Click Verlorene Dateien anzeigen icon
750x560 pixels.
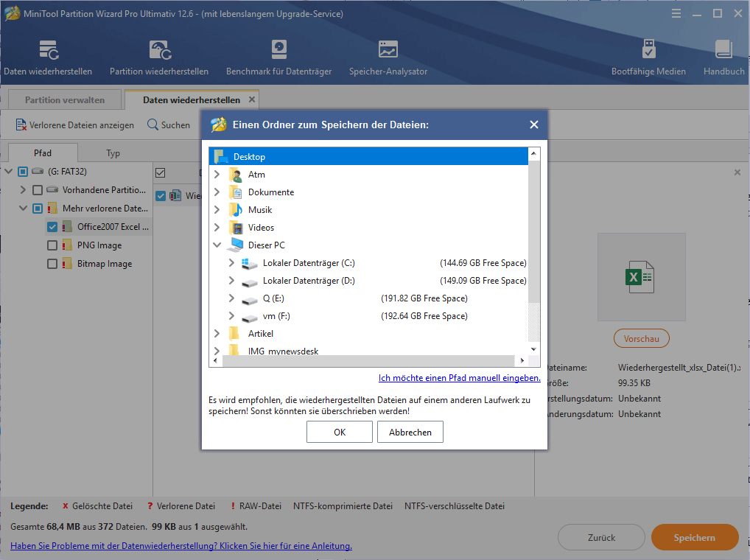pos(21,125)
